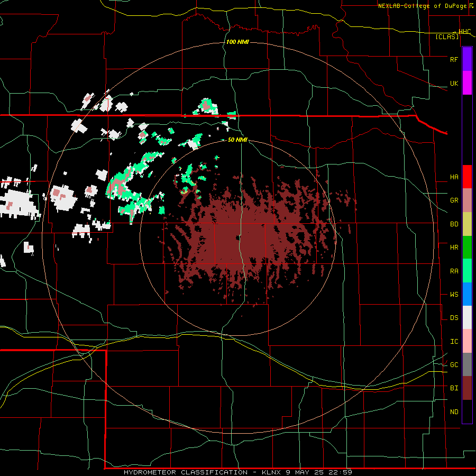Viewport: 476px width, 476px height.
Task: Click the 100 NMI range ring label
Action: tap(237, 42)
